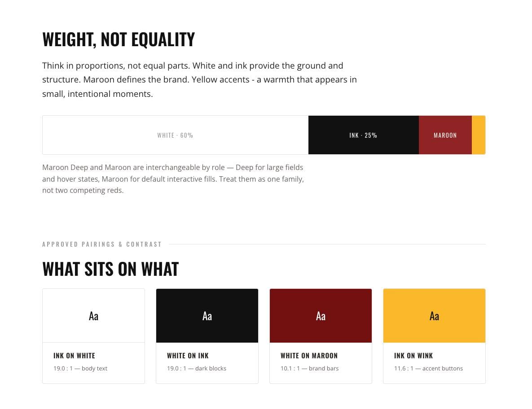This screenshot has width=532, height=409.
Task: Click the Weight, Not Equality heading
Action: [x=119, y=39]
